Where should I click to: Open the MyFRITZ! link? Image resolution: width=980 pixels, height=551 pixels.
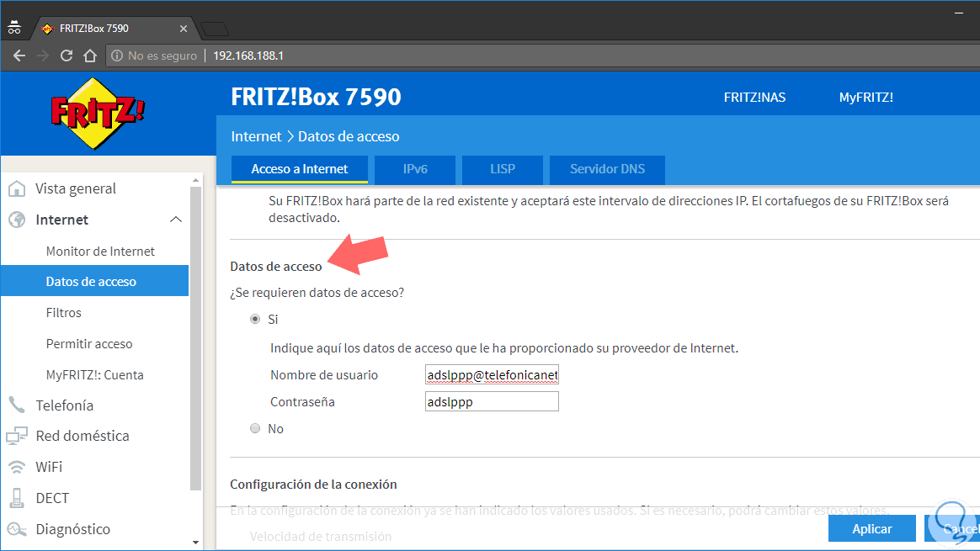point(865,98)
